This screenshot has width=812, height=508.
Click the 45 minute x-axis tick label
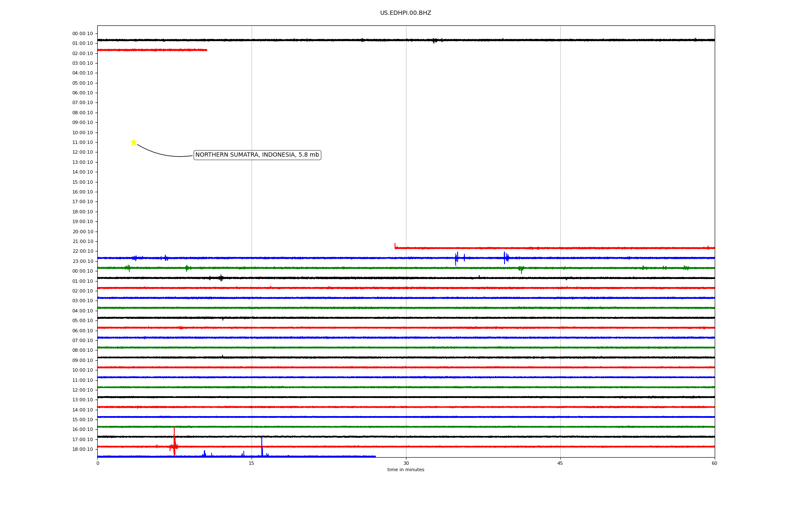coord(560,463)
